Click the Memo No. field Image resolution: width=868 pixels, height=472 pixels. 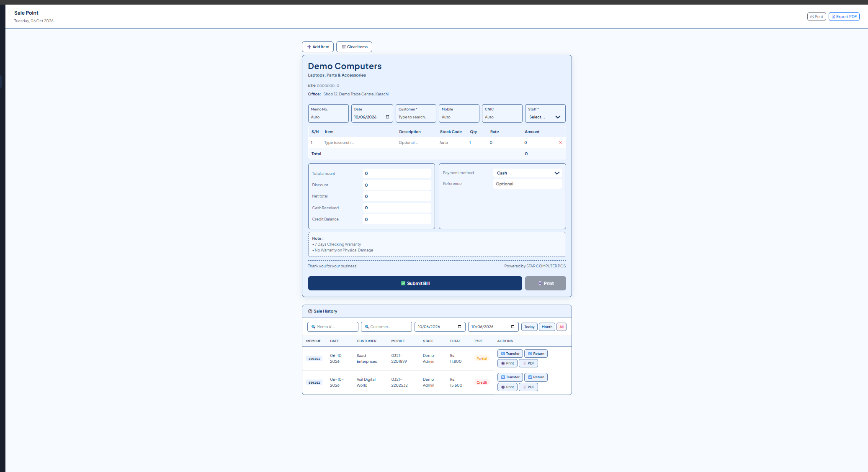pyautogui.click(x=328, y=117)
